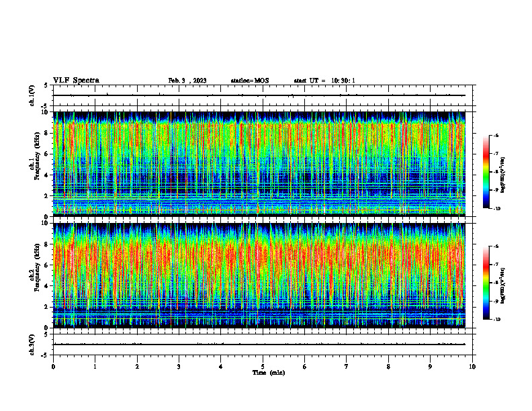Click the "start UT = 10:30:1" header text

[x=324, y=81]
